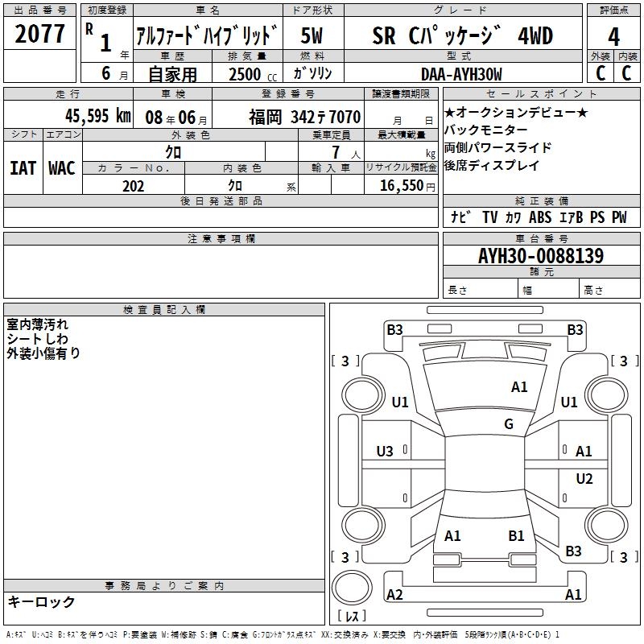Click the door shape value 5W
Screen dimensions: 644x644
point(312,35)
